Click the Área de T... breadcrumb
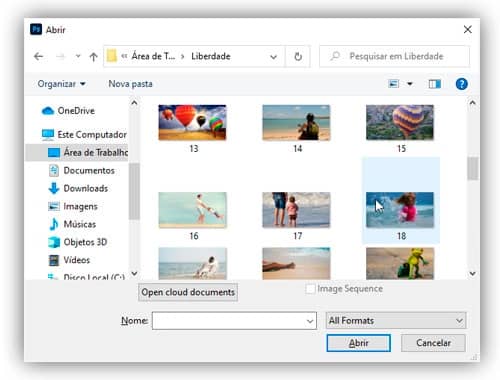The image size is (500, 380). pyautogui.click(x=153, y=56)
